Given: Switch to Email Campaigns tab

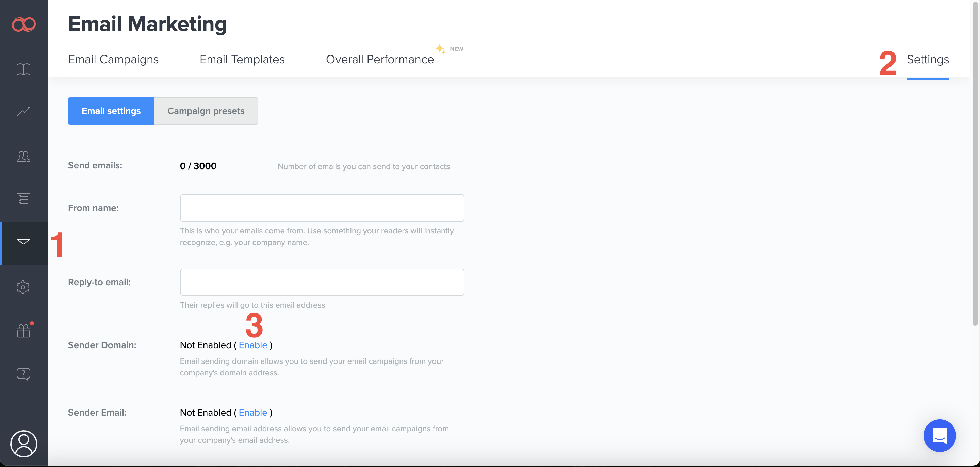Looking at the screenshot, I should click(x=113, y=59).
